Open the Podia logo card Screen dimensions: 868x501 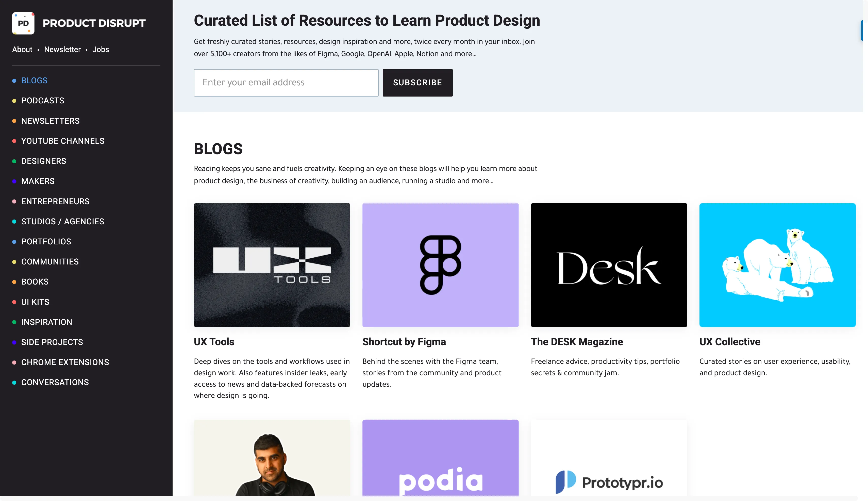coord(440,458)
